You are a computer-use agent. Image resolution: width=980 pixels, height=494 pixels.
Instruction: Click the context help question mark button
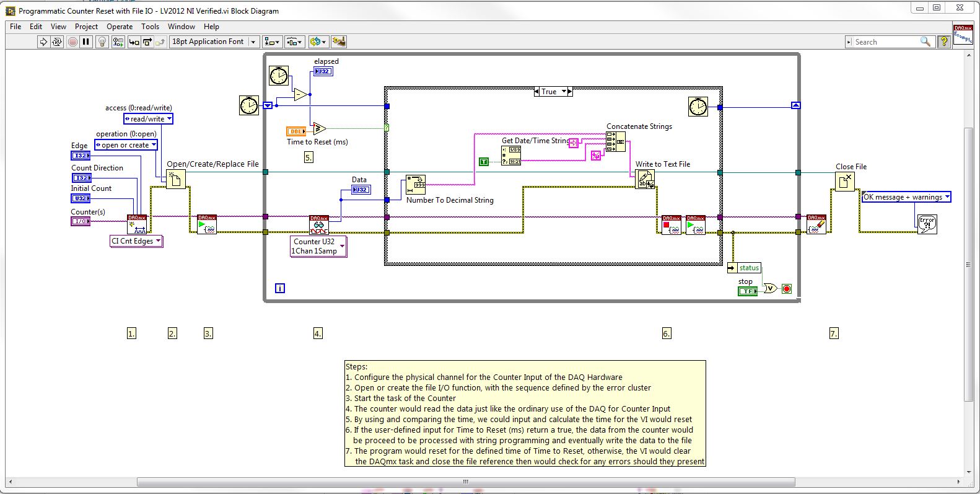pyautogui.click(x=943, y=42)
